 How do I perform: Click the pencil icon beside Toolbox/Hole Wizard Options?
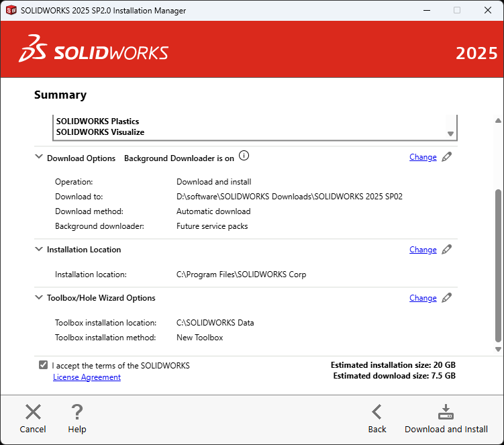[x=447, y=298]
